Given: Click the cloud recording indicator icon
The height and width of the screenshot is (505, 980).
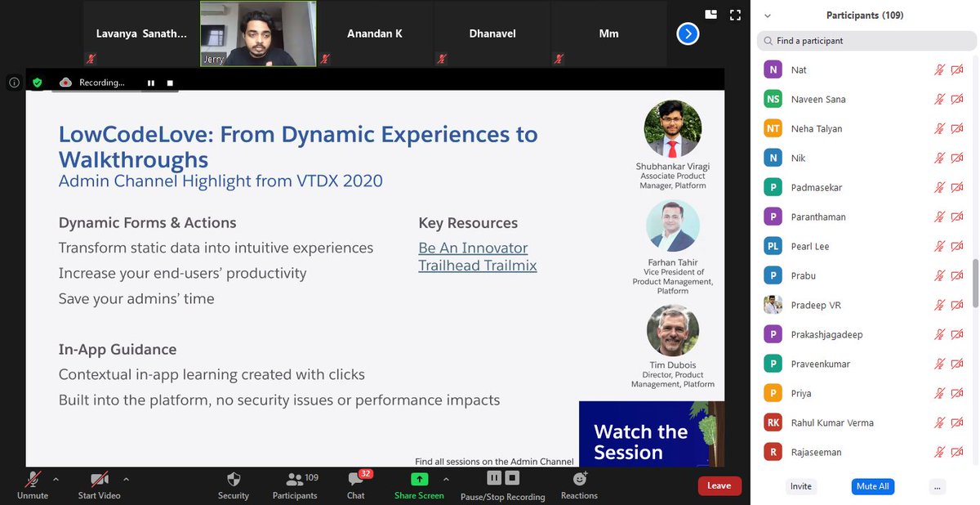Looking at the screenshot, I should pyautogui.click(x=66, y=83).
